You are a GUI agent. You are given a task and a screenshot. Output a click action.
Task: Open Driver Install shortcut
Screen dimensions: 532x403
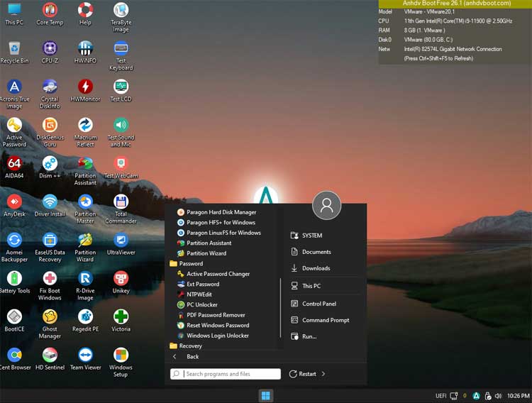[x=50, y=206]
